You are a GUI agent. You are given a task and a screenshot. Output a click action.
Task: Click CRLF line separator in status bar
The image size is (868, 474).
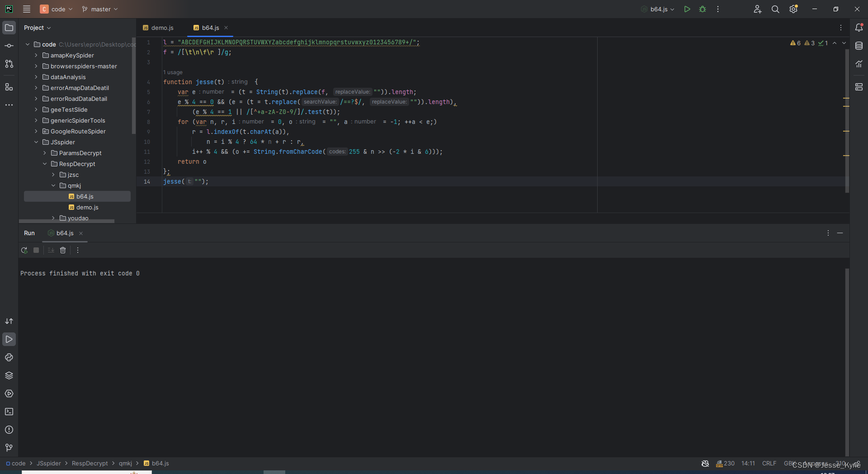[x=769, y=463]
